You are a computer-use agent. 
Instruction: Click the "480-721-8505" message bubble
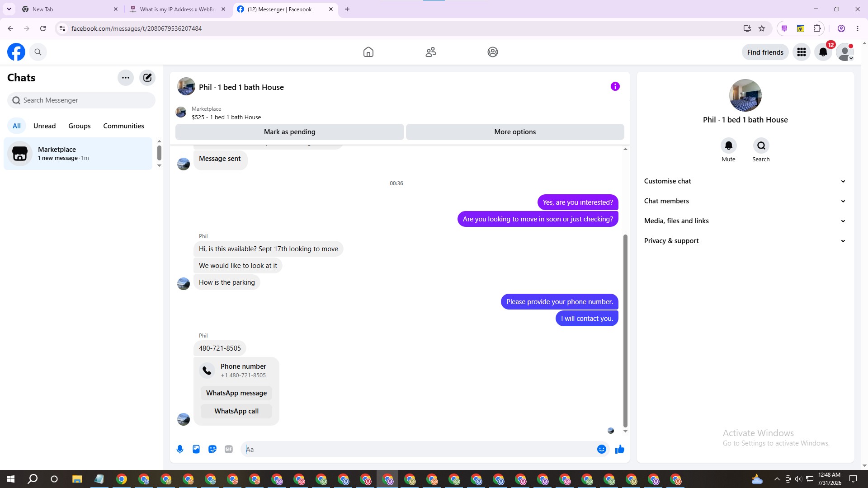220,348
